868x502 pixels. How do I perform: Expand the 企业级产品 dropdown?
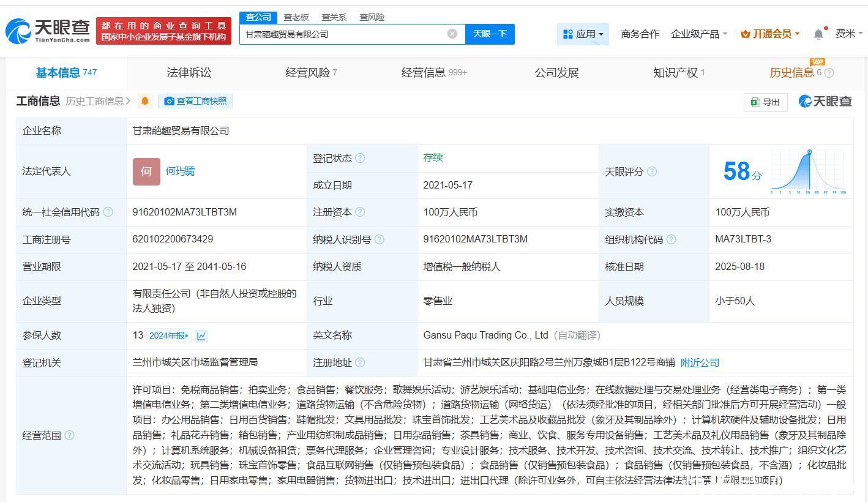pyautogui.click(x=699, y=34)
